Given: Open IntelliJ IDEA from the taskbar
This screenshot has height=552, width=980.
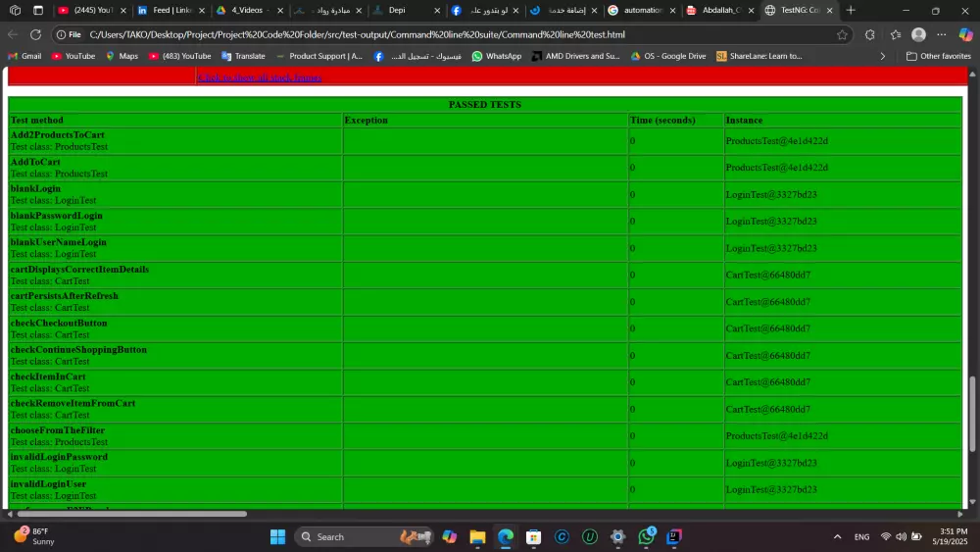Looking at the screenshot, I should 674,536.
